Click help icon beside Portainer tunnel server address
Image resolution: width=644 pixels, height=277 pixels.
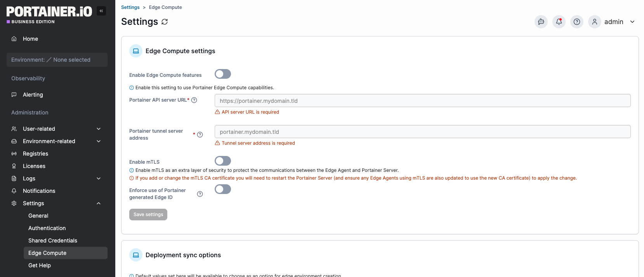[x=200, y=135]
